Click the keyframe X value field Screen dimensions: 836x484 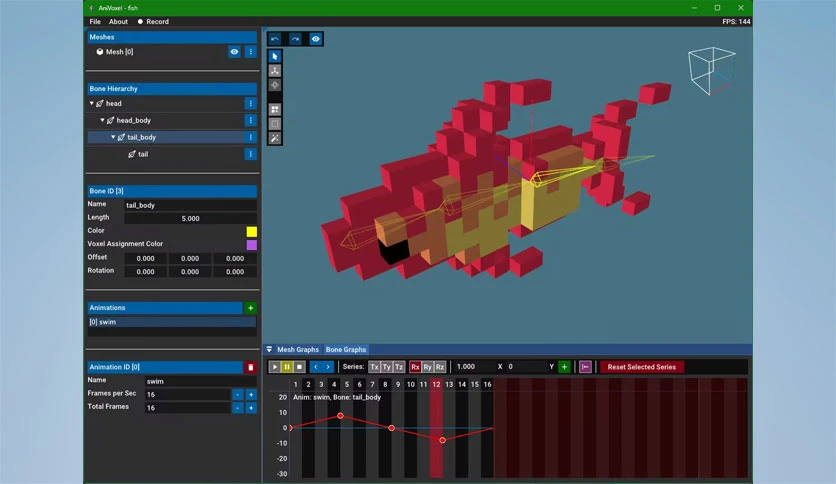click(473, 367)
